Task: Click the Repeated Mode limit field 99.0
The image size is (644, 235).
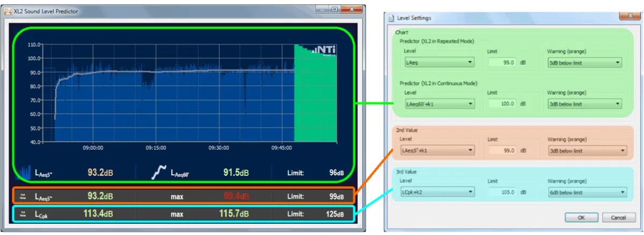Action: (x=502, y=62)
